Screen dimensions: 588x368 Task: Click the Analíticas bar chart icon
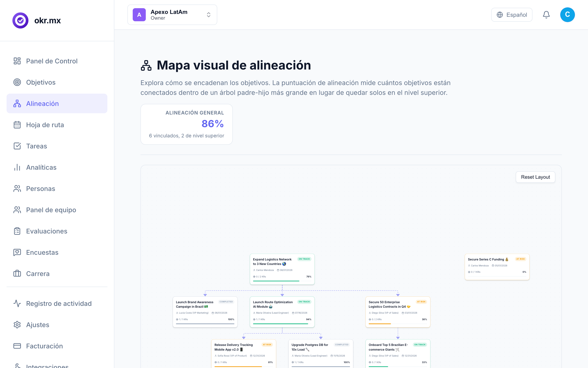(17, 167)
